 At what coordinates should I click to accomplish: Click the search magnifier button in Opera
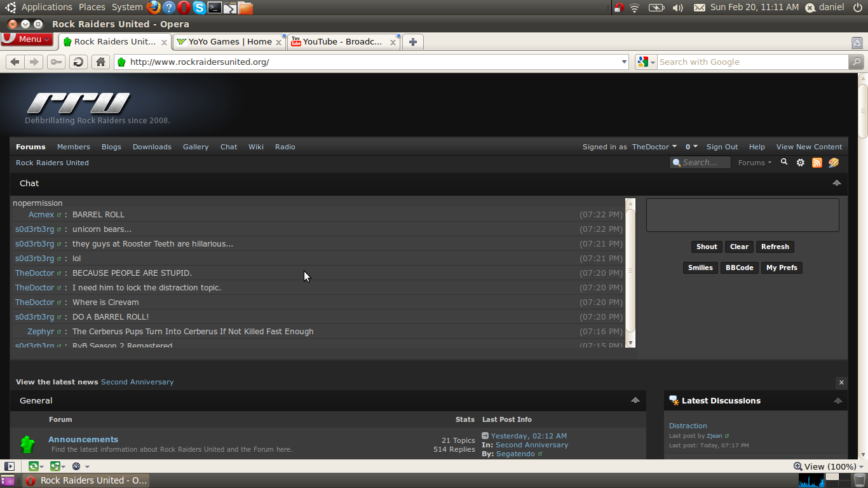pos(857,62)
